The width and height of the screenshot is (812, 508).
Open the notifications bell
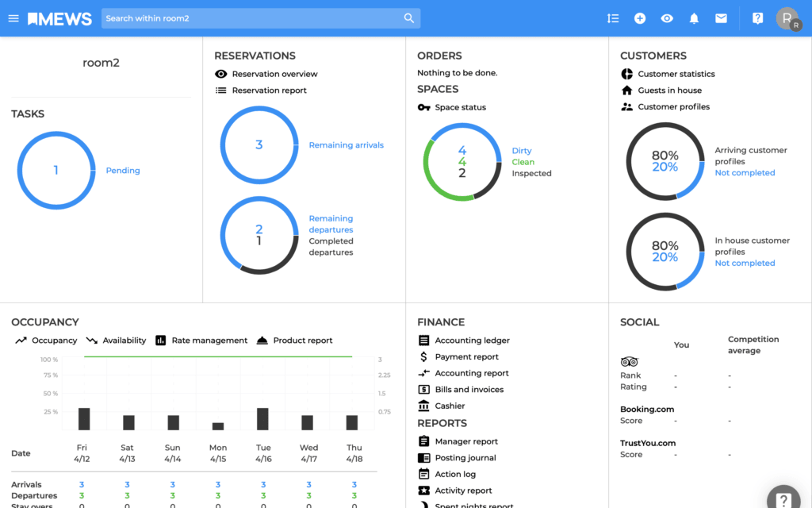[694, 18]
